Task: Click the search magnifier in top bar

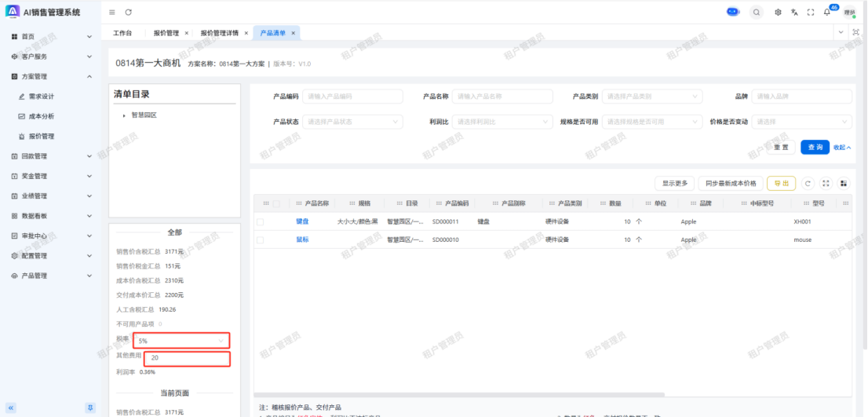Action: [x=756, y=12]
